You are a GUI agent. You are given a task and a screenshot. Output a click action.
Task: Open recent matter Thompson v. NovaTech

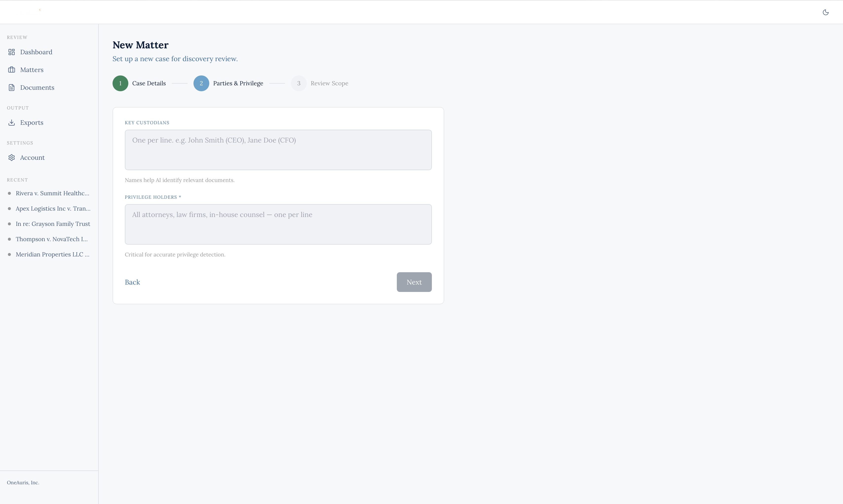pos(51,239)
